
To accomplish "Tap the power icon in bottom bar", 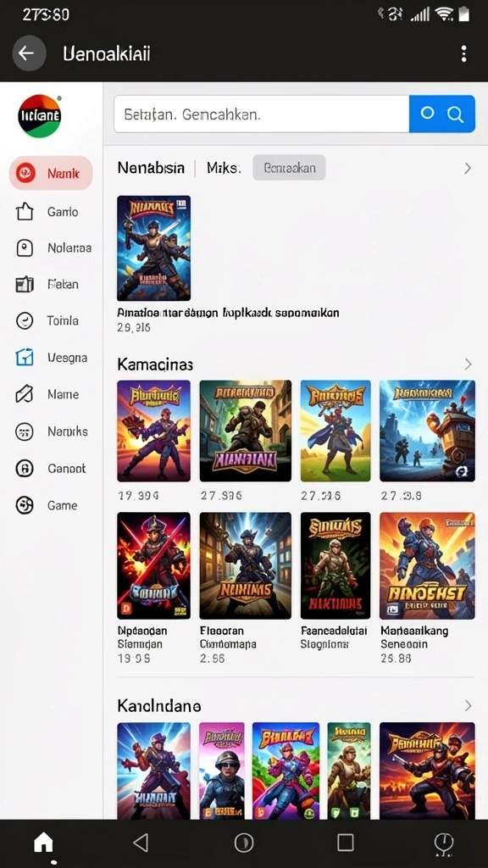I will pos(444,843).
